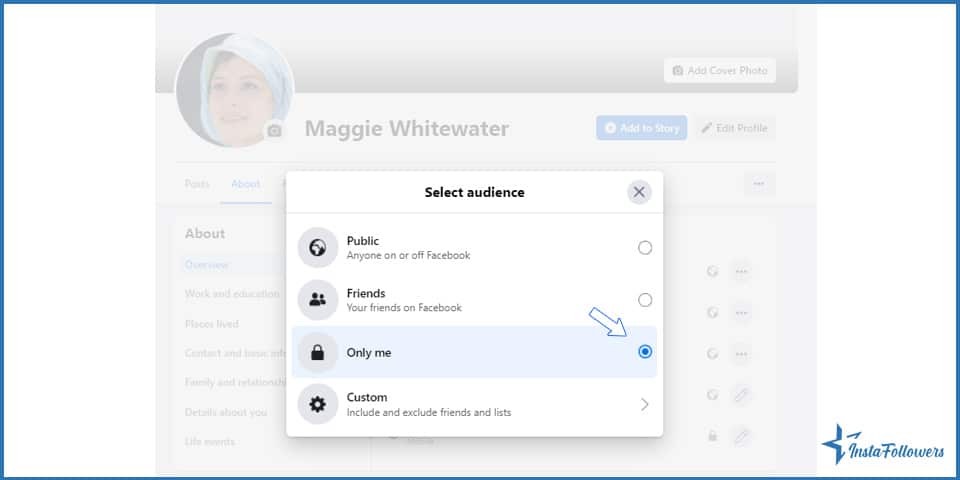Click the Maggie Whitewater profile name
Image resolution: width=960 pixels, height=480 pixels.
point(407,129)
